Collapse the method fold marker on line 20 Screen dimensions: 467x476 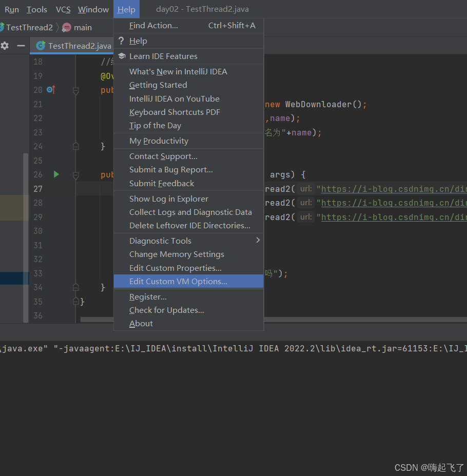[76, 90]
